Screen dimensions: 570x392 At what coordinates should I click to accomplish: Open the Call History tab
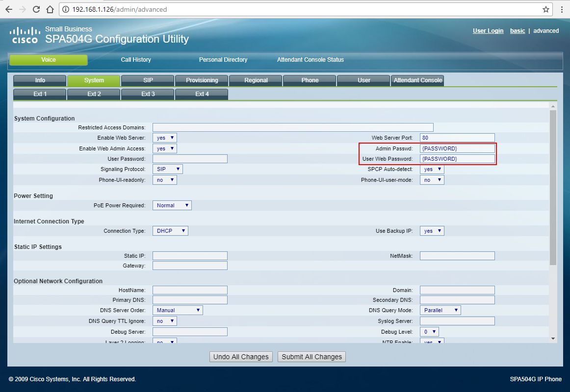pos(136,60)
